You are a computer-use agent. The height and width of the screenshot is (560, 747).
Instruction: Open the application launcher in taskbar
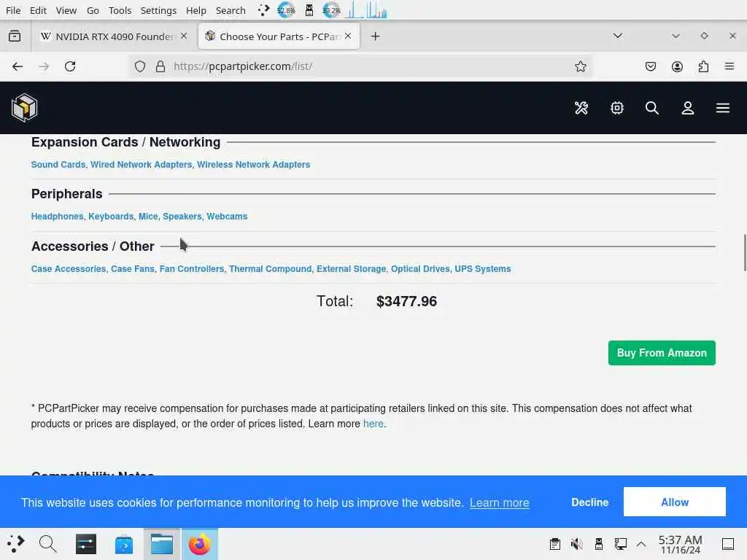(15, 544)
